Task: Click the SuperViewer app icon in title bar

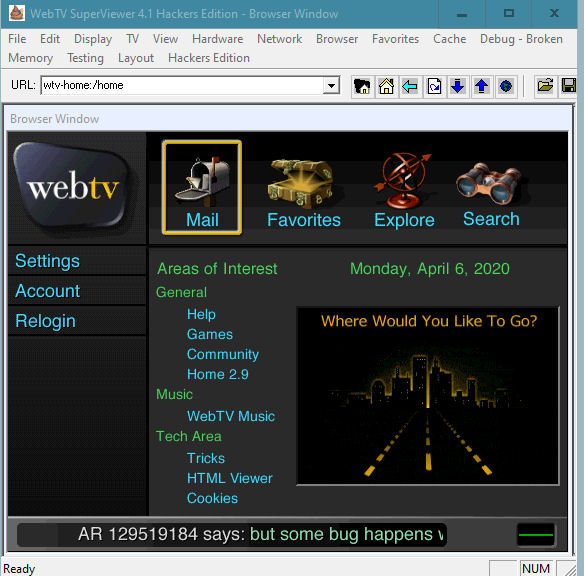Action: tap(16, 13)
